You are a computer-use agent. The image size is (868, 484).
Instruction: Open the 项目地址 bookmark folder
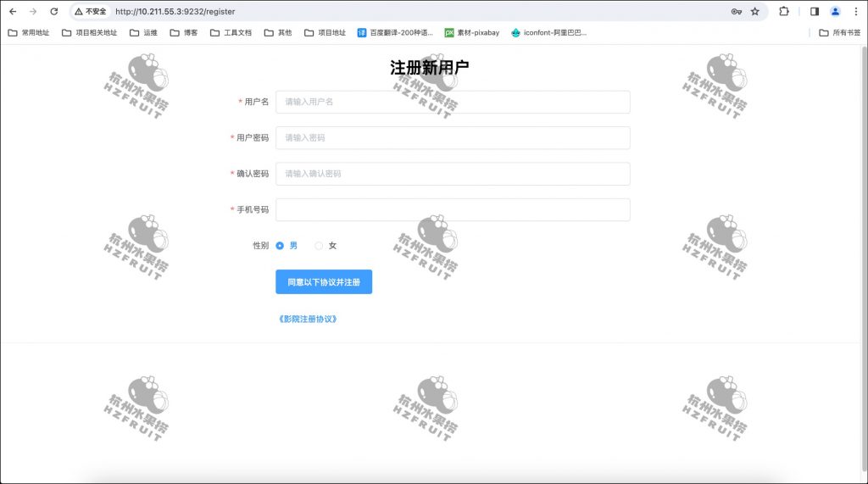[x=325, y=33]
